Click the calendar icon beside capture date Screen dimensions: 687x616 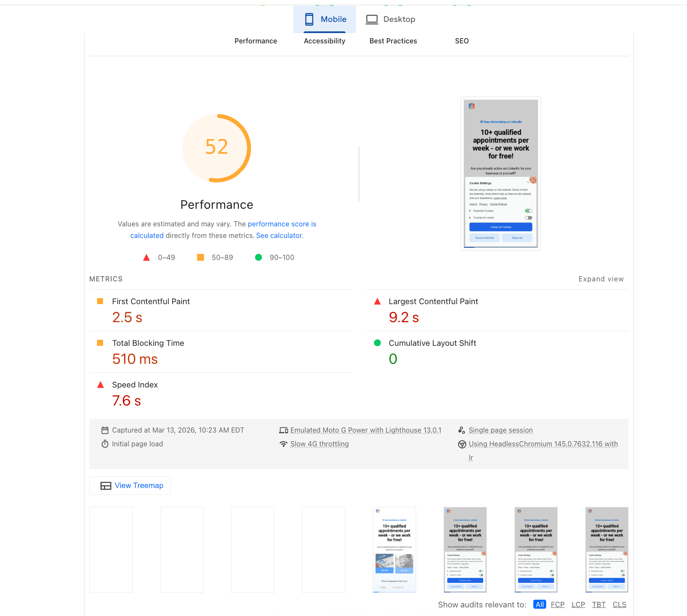(105, 430)
